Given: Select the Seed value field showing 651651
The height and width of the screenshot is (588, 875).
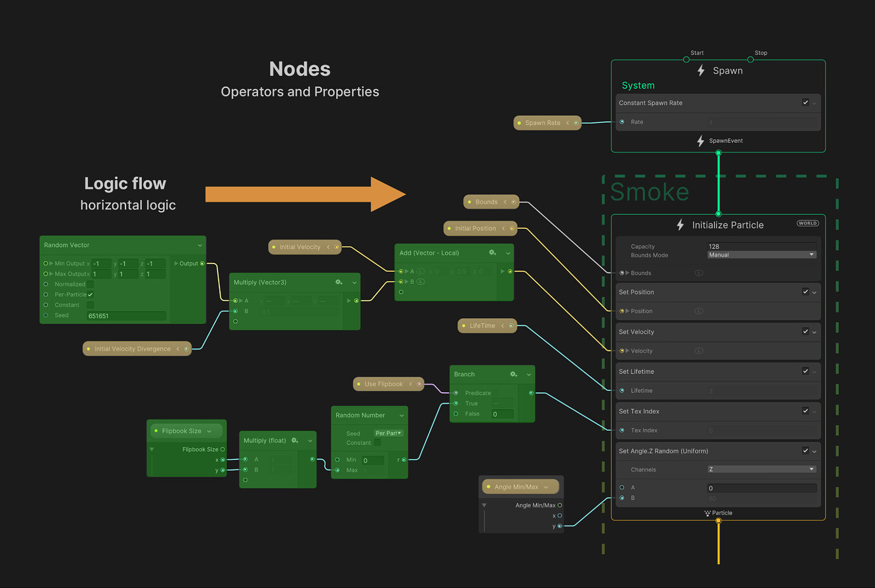Looking at the screenshot, I should click(x=126, y=316).
